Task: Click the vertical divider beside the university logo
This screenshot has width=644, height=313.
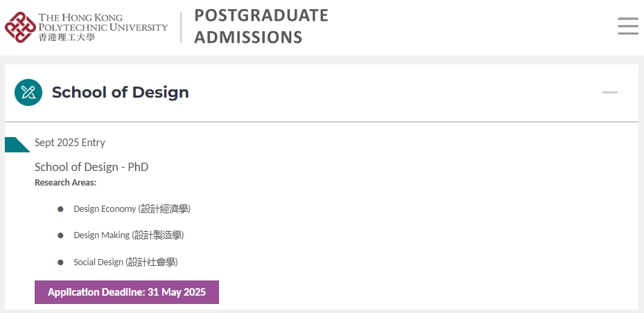Action: tap(181, 27)
